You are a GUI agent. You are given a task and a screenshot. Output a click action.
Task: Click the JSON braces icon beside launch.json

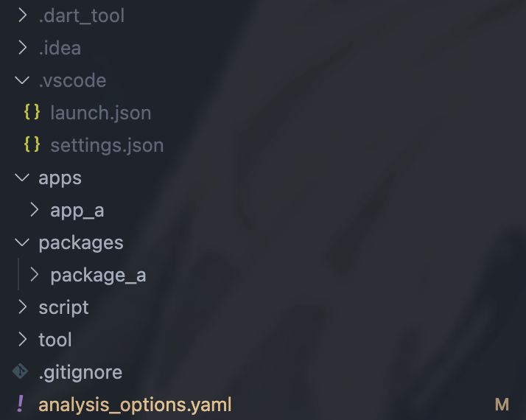tap(32, 113)
